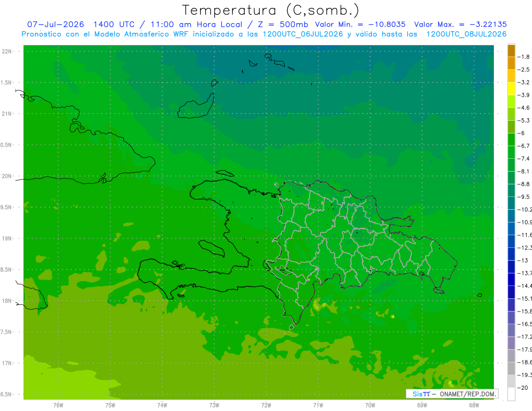Click the yellow color bar segment between -3.2 and -3.9
Viewport: 532px width, 411px height.
tap(511, 89)
